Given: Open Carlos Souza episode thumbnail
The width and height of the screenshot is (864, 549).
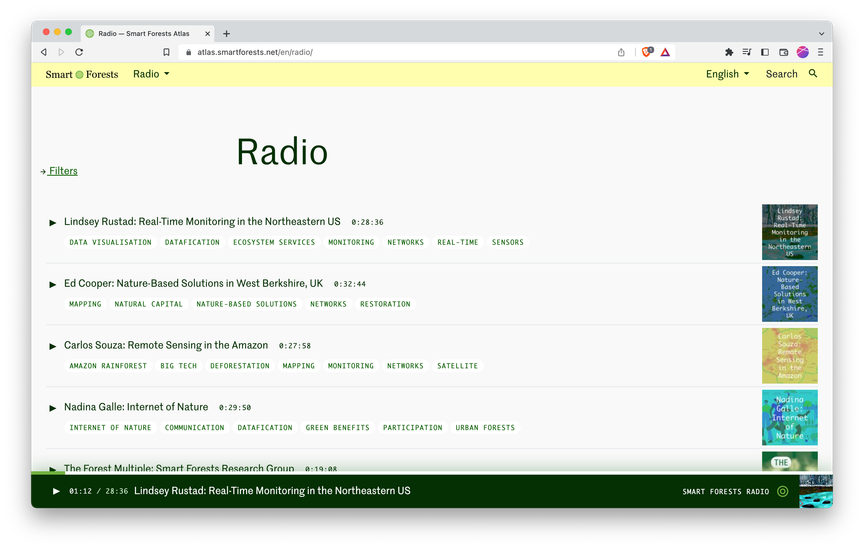Looking at the screenshot, I should pos(790,356).
